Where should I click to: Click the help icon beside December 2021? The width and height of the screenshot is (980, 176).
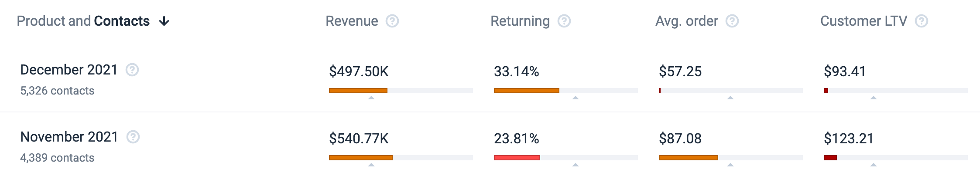tap(132, 70)
